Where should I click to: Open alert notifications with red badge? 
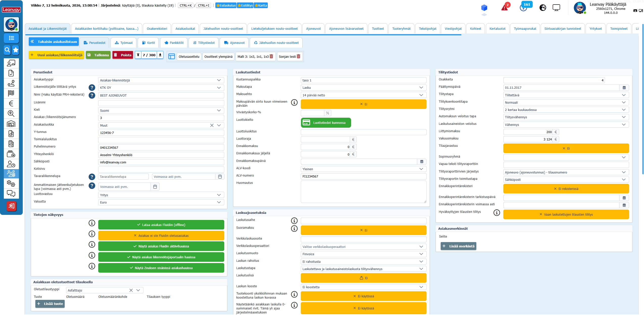click(505, 7)
